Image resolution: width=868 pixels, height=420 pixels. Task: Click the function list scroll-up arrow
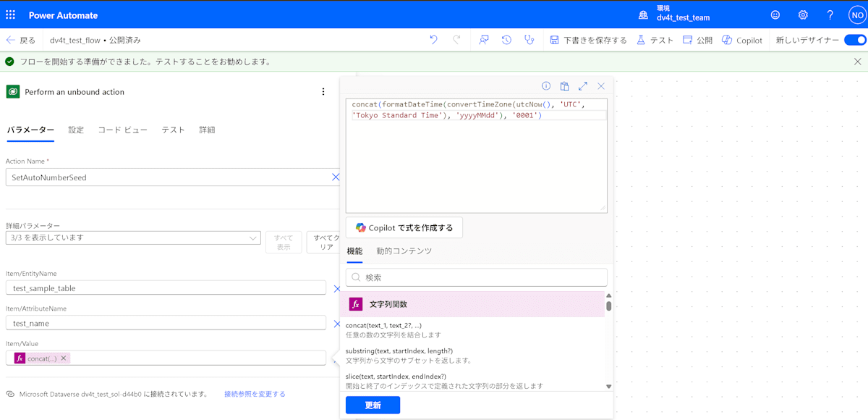pos(609,295)
